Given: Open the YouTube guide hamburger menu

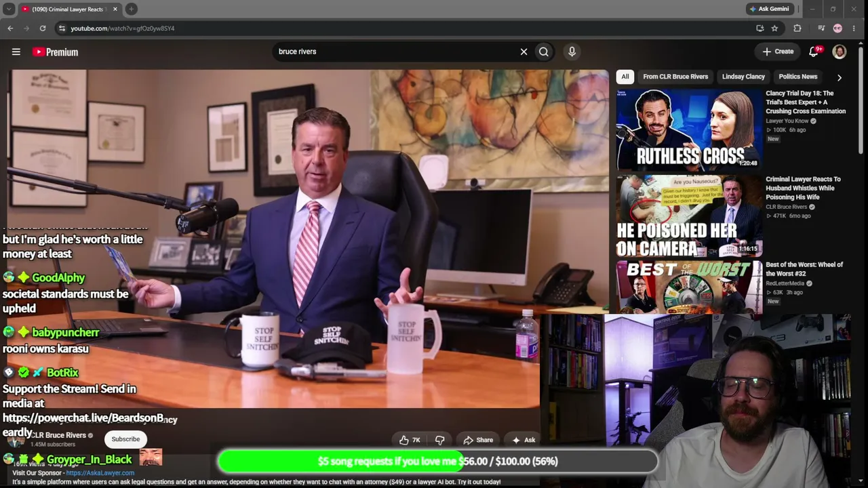Looking at the screenshot, I should 16,52.
